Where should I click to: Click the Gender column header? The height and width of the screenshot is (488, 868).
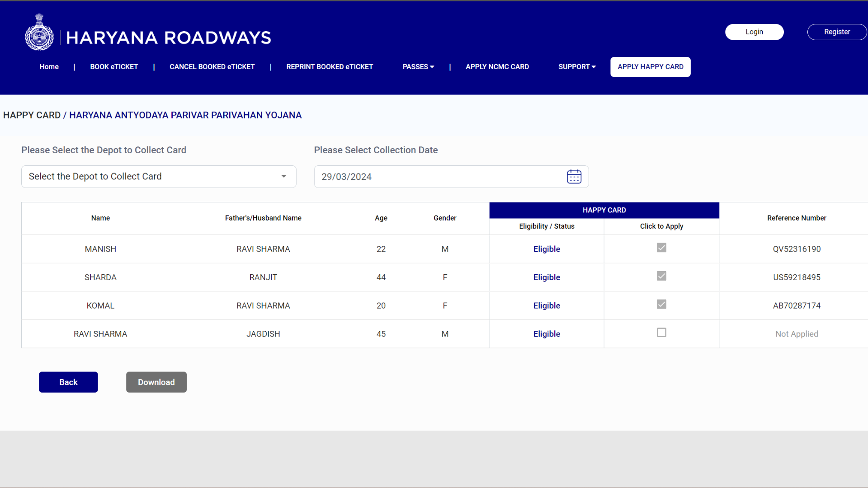(445, 218)
